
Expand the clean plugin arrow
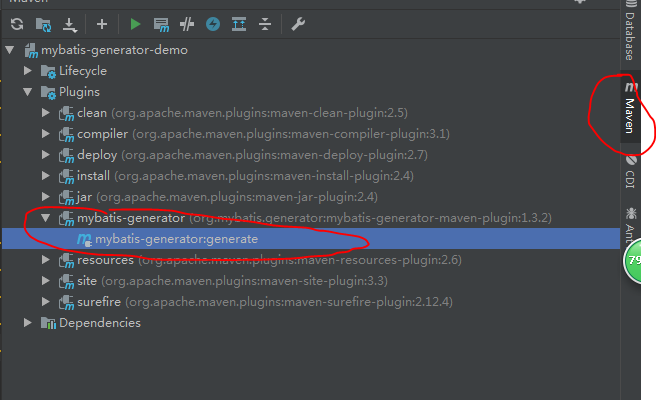coord(46,113)
